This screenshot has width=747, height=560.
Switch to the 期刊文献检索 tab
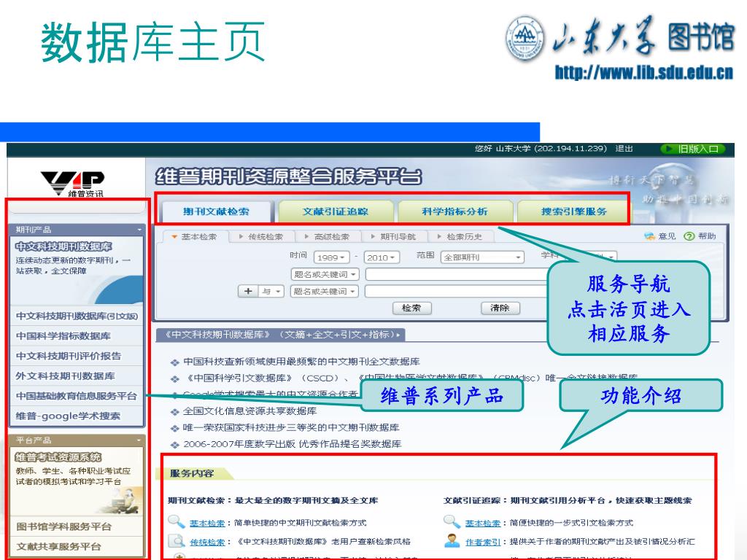216,211
